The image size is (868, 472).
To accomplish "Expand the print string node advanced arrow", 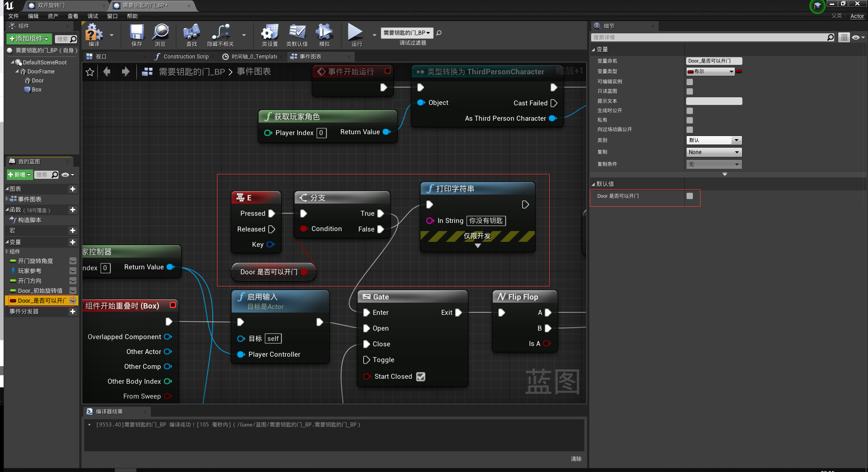I will click(478, 246).
